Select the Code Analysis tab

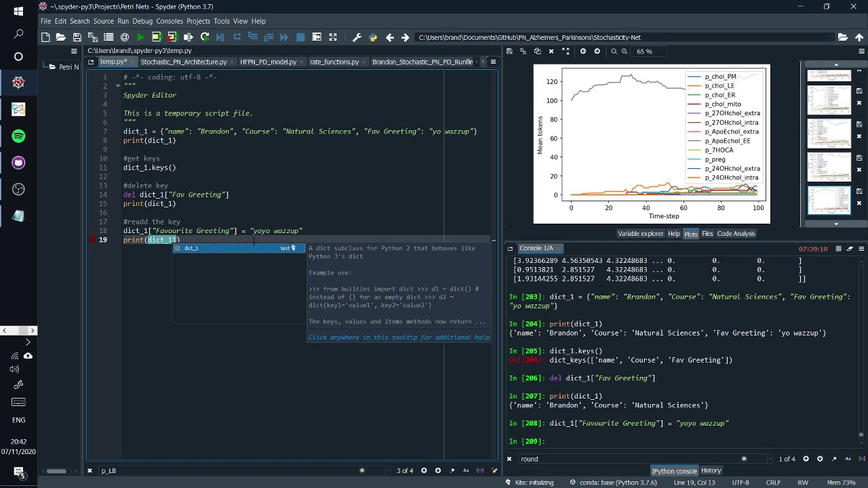click(x=736, y=234)
